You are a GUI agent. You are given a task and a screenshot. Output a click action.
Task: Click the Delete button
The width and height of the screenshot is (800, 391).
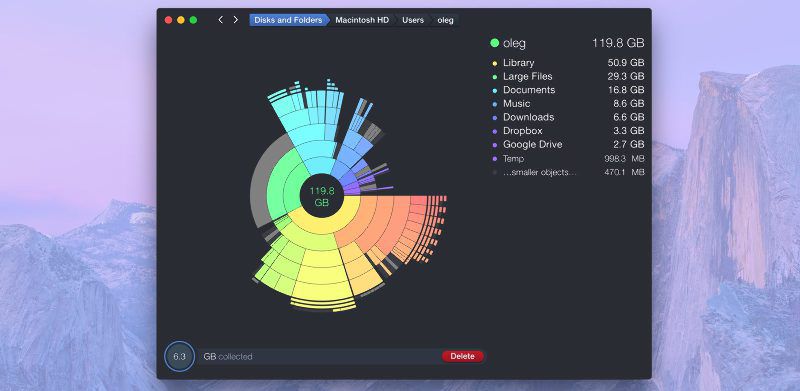point(463,356)
